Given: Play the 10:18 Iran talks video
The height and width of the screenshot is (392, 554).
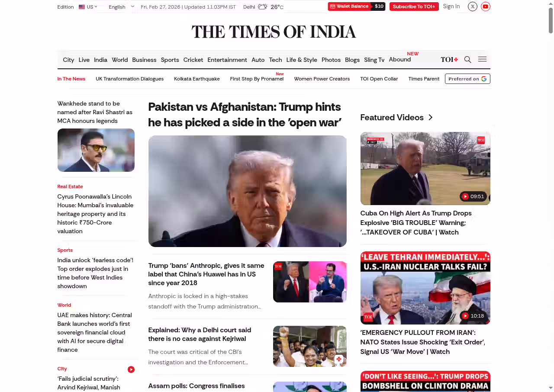Looking at the screenshot, I should click(473, 316).
